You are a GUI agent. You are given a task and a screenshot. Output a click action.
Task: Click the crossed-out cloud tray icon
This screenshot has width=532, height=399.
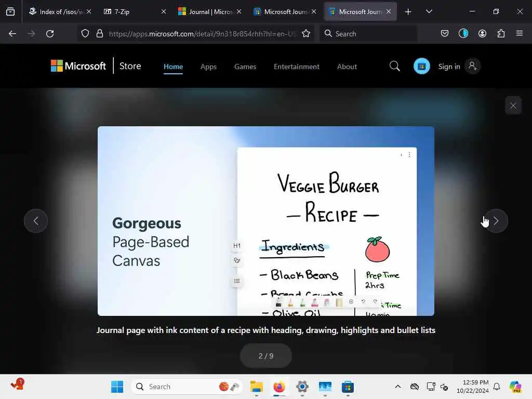pyautogui.click(x=414, y=387)
